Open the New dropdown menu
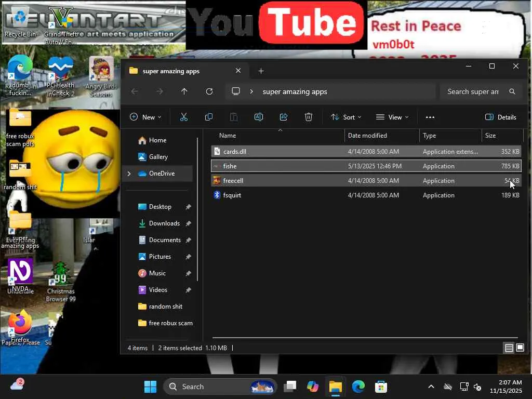 pos(145,117)
